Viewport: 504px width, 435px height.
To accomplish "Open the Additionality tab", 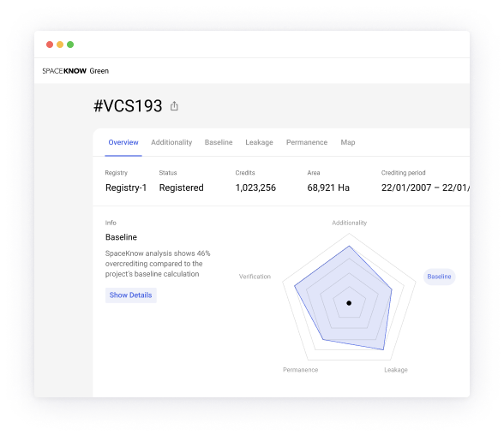I will pos(171,142).
